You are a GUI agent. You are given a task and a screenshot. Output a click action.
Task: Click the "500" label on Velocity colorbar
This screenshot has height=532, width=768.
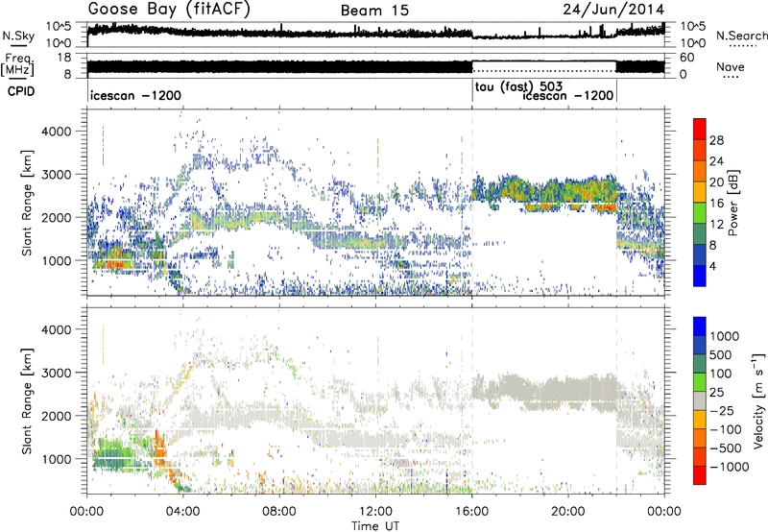[x=721, y=354]
